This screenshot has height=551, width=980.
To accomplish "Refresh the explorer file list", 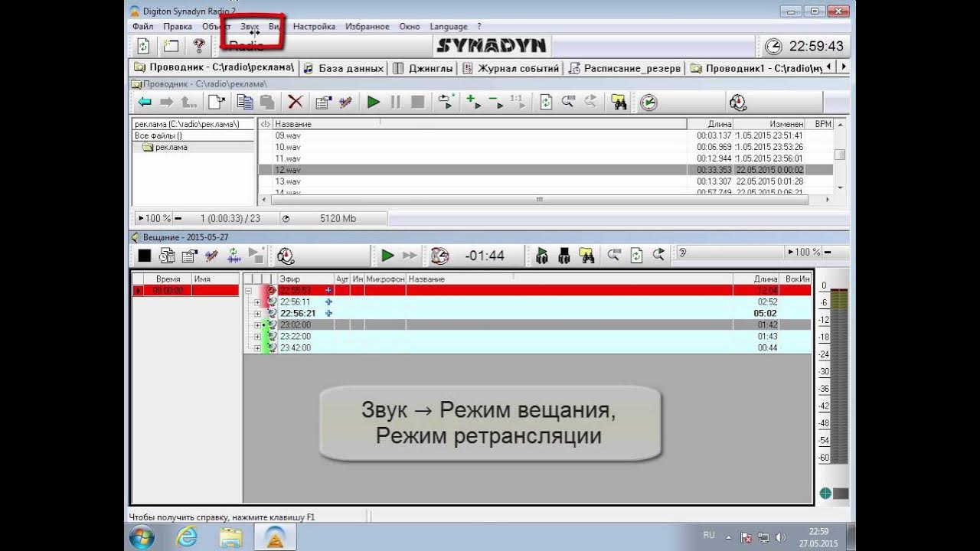I will point(546,102).
